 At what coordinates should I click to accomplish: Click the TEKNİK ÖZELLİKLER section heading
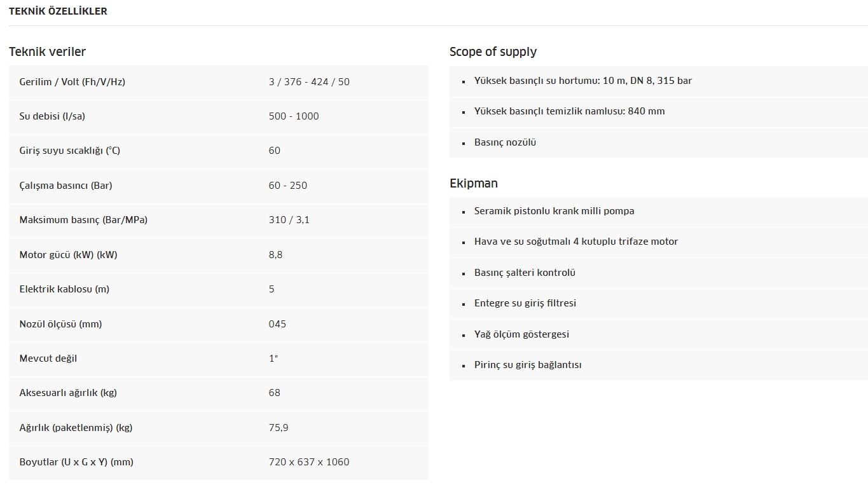click(58, 11)
